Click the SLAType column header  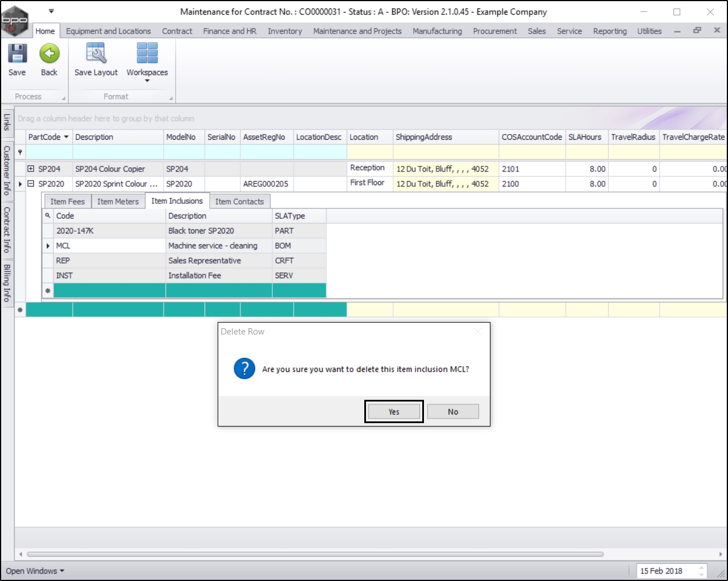click(299, 216)
